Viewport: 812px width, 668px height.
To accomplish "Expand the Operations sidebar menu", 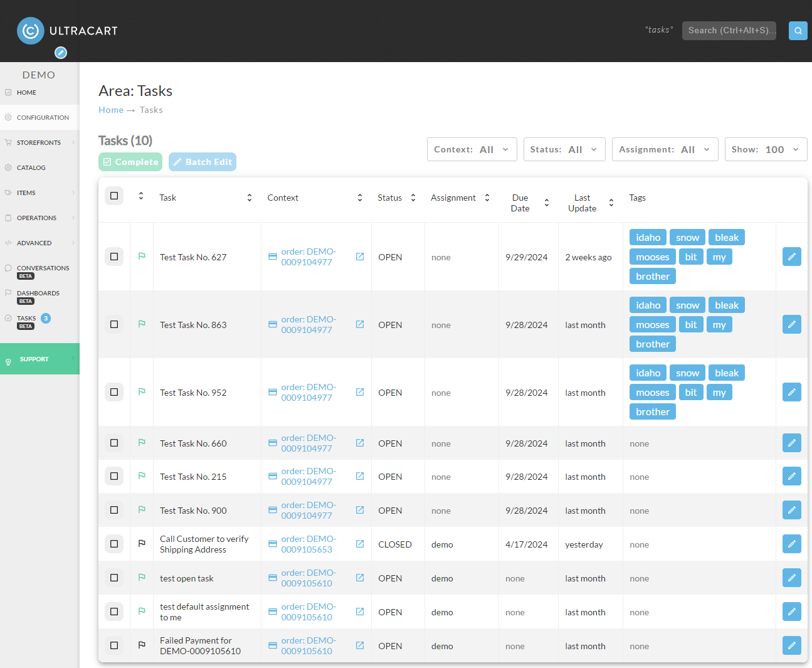I will click(40, 218).
